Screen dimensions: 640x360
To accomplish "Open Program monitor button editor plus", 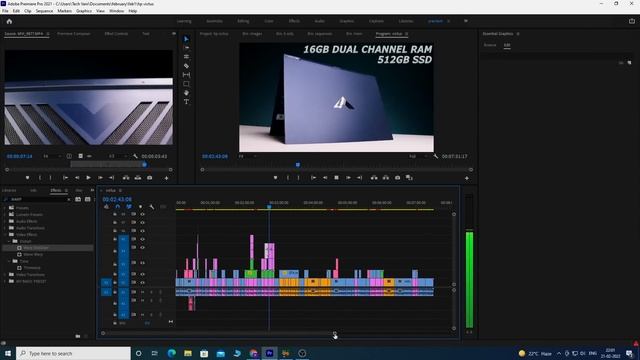I will [x=467, y=178].
